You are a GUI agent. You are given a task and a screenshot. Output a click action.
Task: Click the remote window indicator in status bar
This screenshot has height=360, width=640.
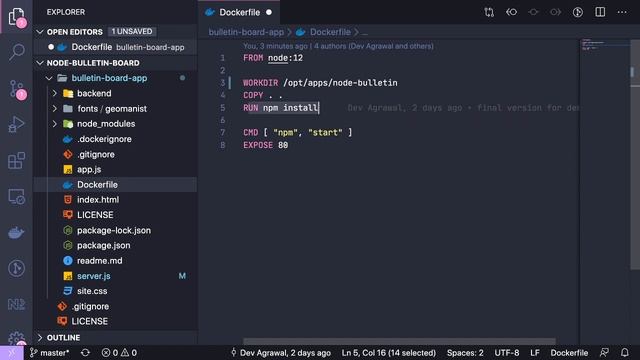point(11,353)
